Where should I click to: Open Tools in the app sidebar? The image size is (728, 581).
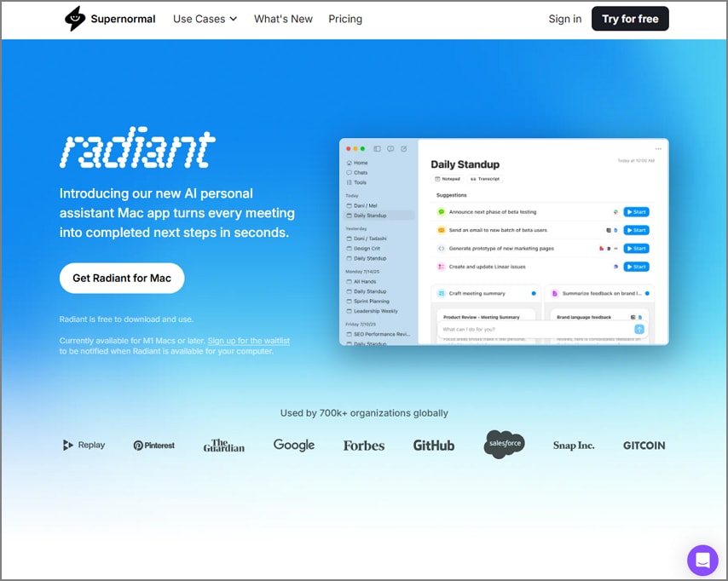361,182
